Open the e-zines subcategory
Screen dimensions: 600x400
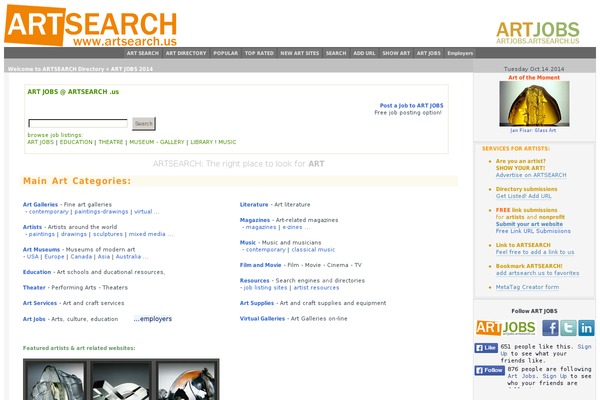point(292,227)
